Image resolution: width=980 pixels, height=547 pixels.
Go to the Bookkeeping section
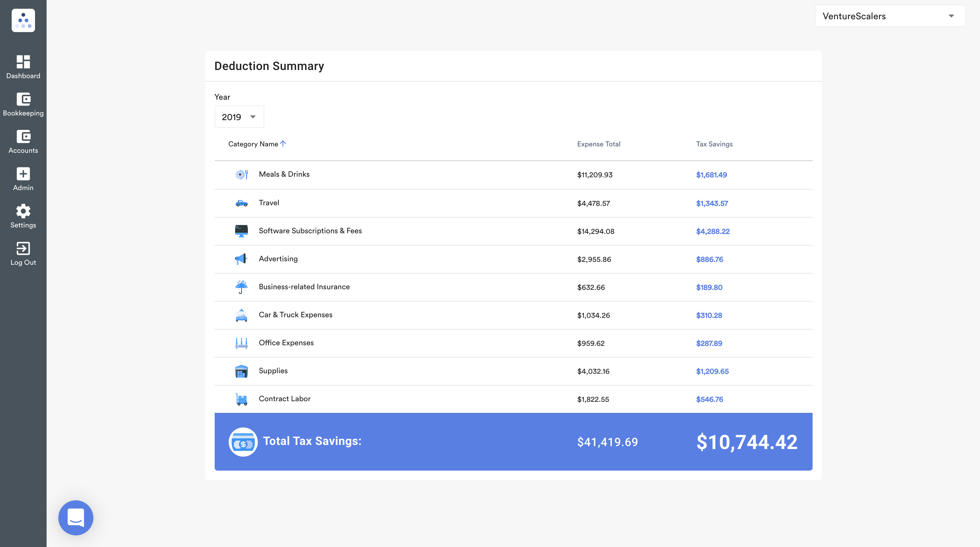tap(23, 104)
